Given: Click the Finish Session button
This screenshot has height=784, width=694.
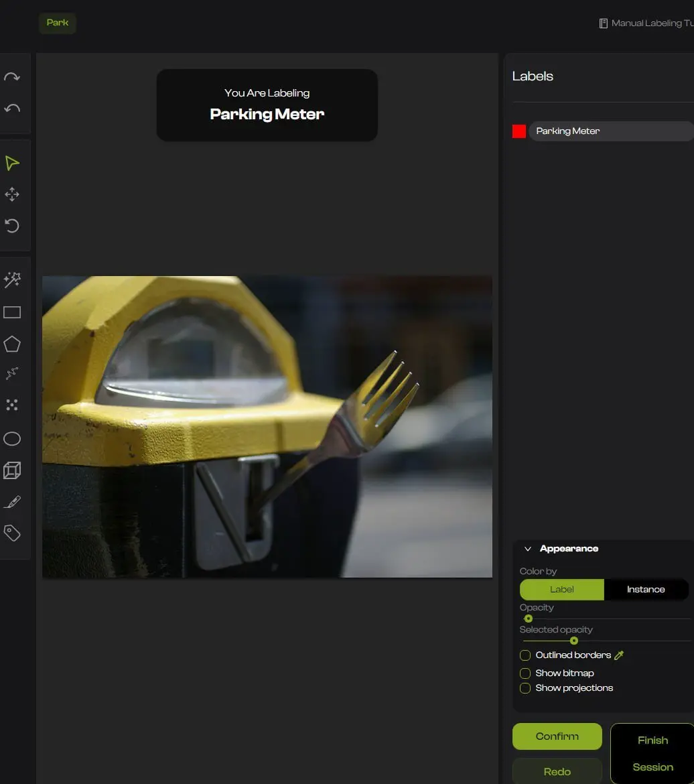Looking at the screenshot, I should point(652,753).
